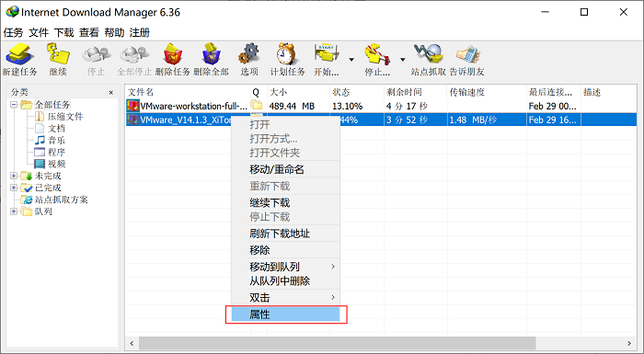The width and height of the screenshot is (644, 354).
Task: Select 程序 category
Action: [x=56, y=153]
